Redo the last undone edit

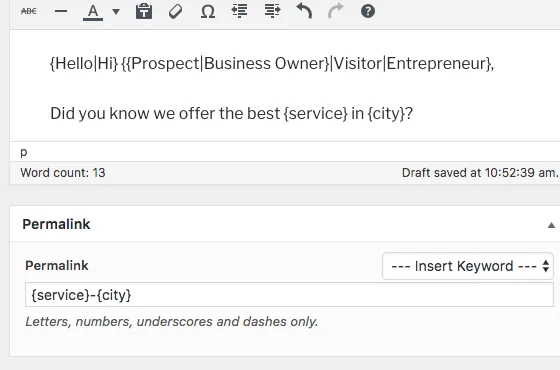pos(336,11)
